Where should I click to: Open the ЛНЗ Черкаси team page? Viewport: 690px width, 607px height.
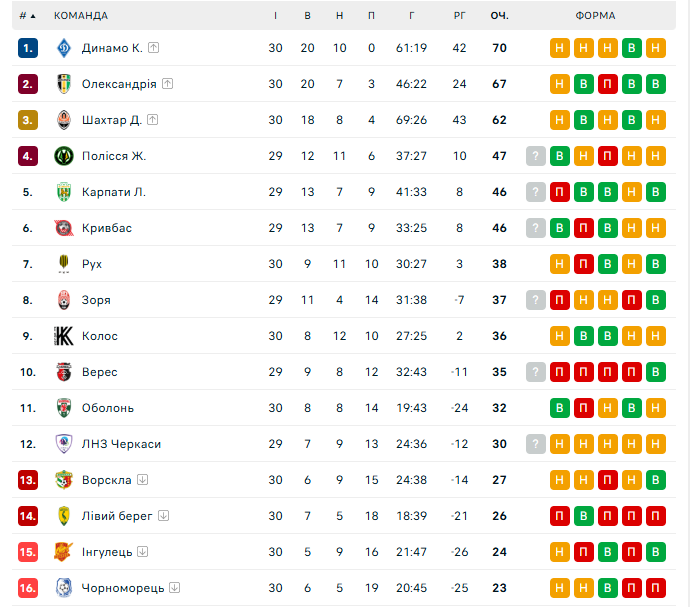pyautogui.click(x=121, y=444)
